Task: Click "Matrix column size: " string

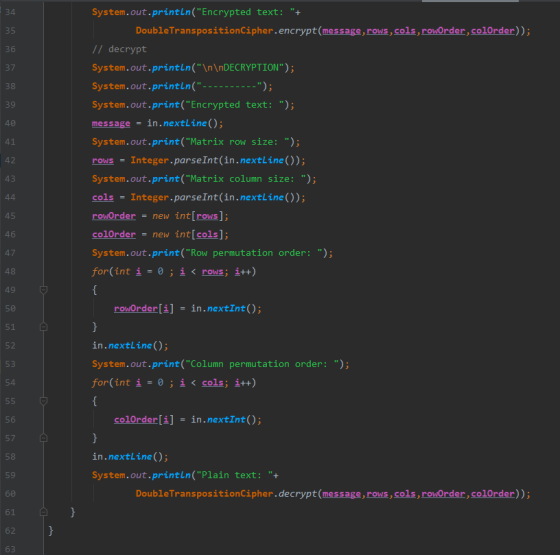Action: pyautogui.click(x=246, y=179)
